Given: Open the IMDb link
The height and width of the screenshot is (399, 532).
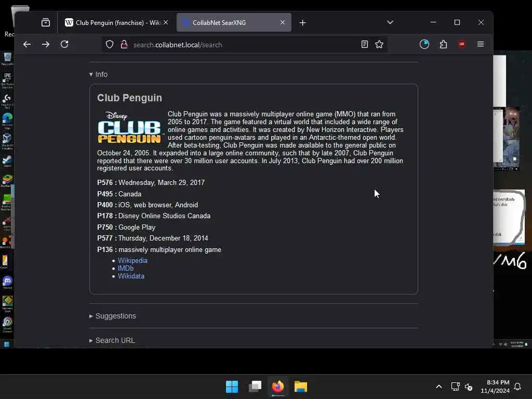Looking at the screenshot, I should pyautogui.click(x=126, y=269).
